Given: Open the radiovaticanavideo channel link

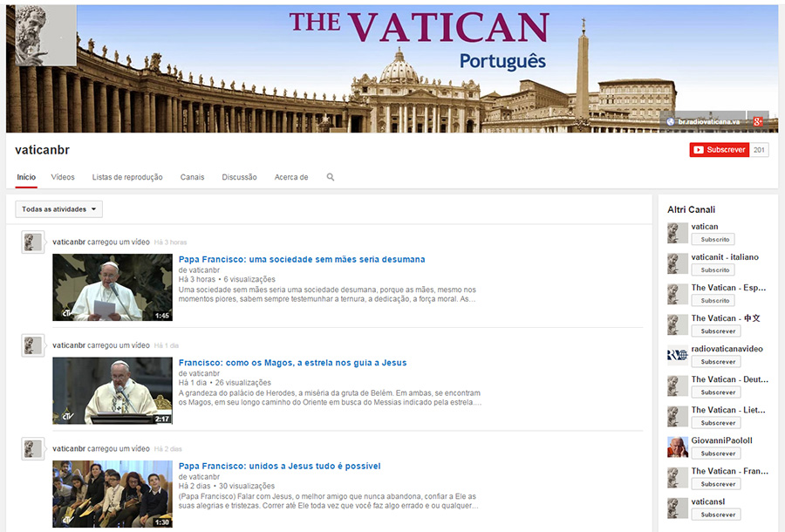Looking at the screenshot, I should pos(727,349).
